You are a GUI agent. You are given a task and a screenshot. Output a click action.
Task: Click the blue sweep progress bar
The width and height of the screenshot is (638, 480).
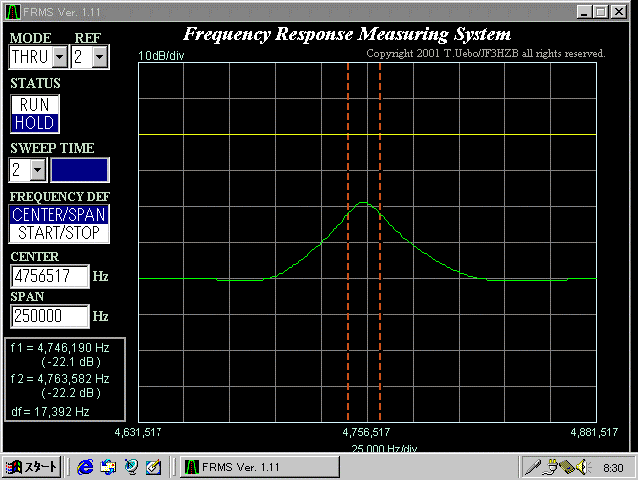tap(80, 169)
